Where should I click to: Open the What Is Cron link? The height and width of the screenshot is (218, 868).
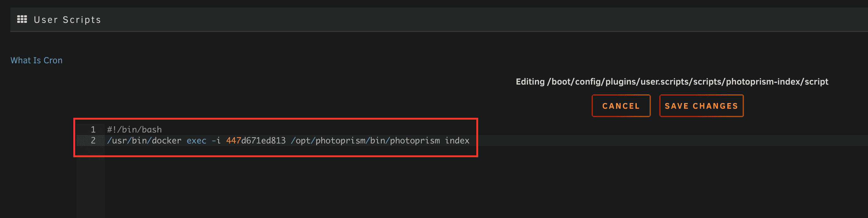click(36, 60)
